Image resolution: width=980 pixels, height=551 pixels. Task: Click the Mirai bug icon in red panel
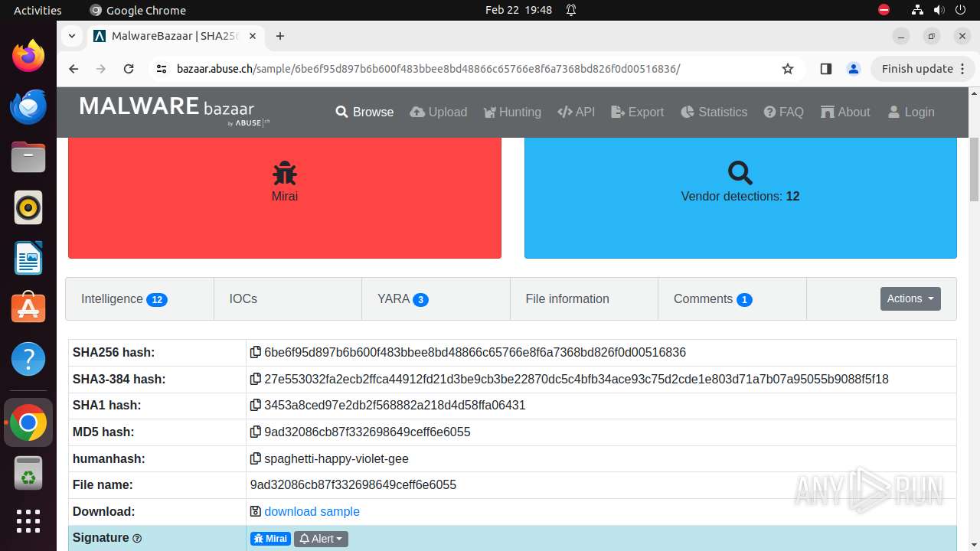click(x=285, y=173)
